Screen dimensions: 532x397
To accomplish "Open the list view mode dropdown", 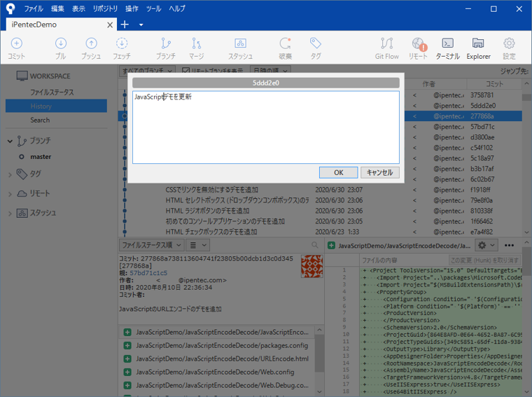I will point(198,245).
